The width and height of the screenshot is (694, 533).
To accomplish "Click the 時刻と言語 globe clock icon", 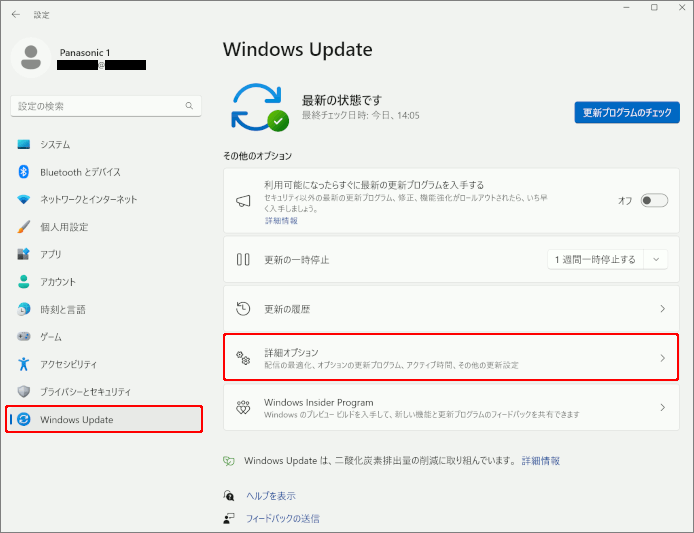I will pyautogui.click(x=23, y=309).
